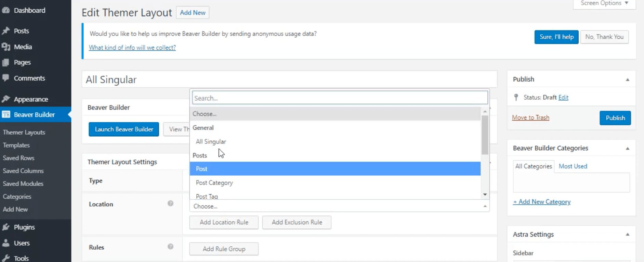Screen dimensions: 644x262
Task: Collapse the Beaver Builder Categories panel
Action: (x=628, y=148)
